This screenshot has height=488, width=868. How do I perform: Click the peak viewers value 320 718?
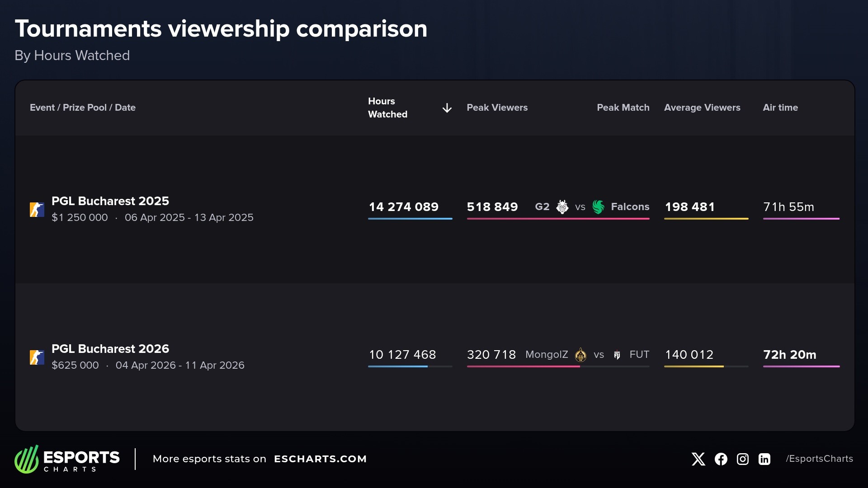pos(491,355)
